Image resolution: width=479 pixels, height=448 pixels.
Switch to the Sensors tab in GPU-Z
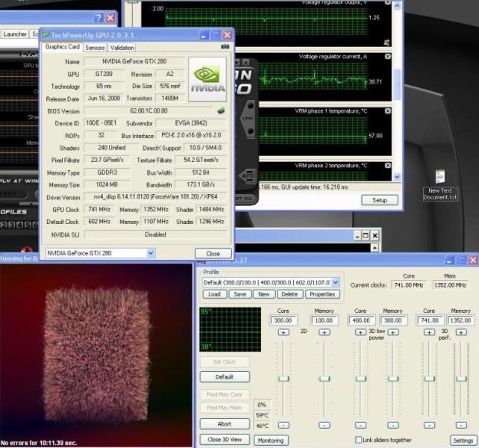pos(95,48)
